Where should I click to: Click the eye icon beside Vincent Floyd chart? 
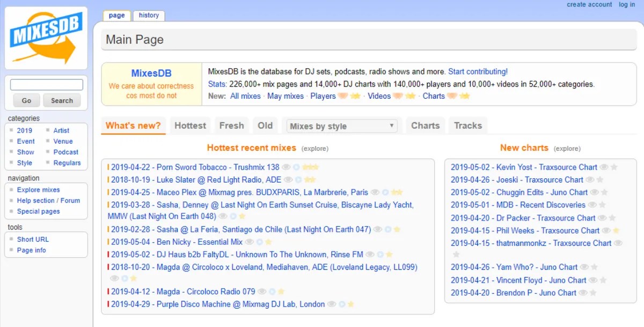594,280
